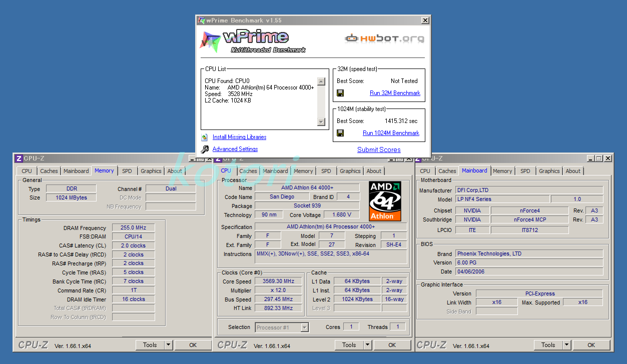Image resolution: width=627 pixels, height=364 pixels.
Task: Open the Graphics tab in middle CPU-Z window
Action: (350, 171)
